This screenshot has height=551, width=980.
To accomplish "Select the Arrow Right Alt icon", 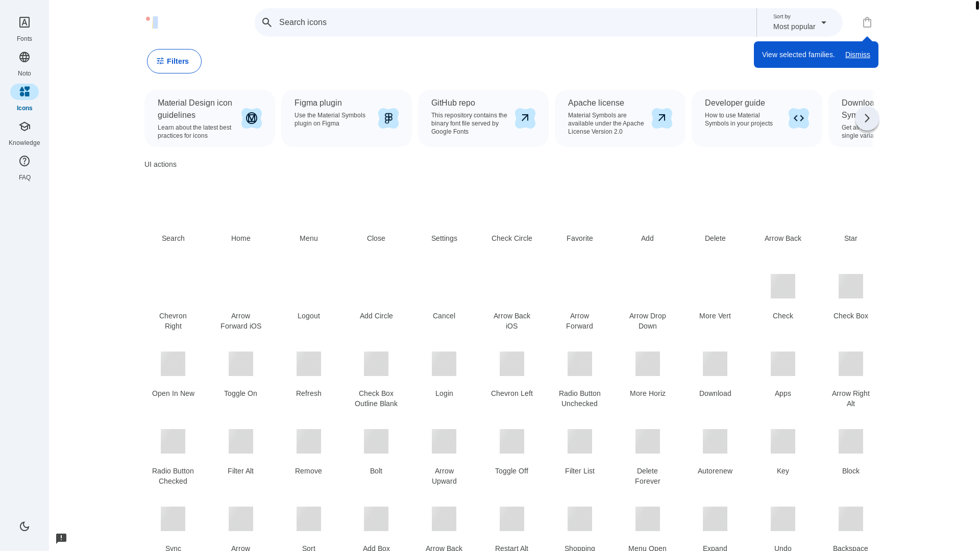I will point(850,364).
